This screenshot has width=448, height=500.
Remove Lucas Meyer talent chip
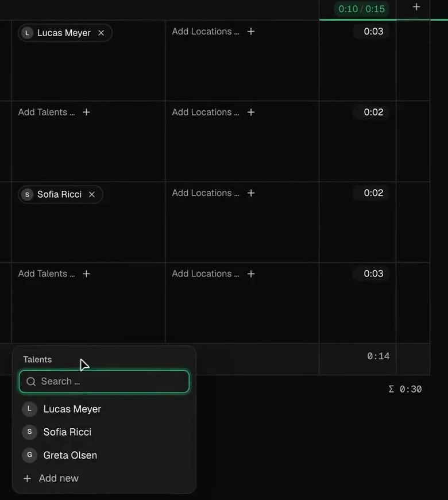point(101,33)
